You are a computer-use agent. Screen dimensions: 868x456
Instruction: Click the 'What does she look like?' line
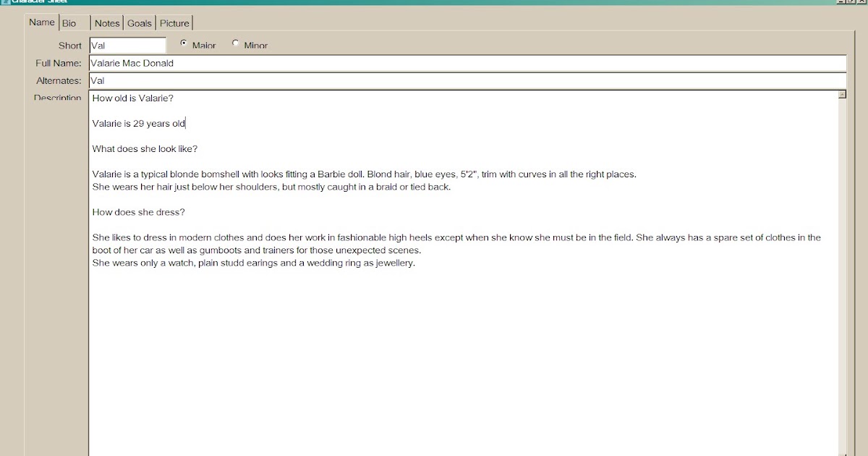(x=145, y=148)
